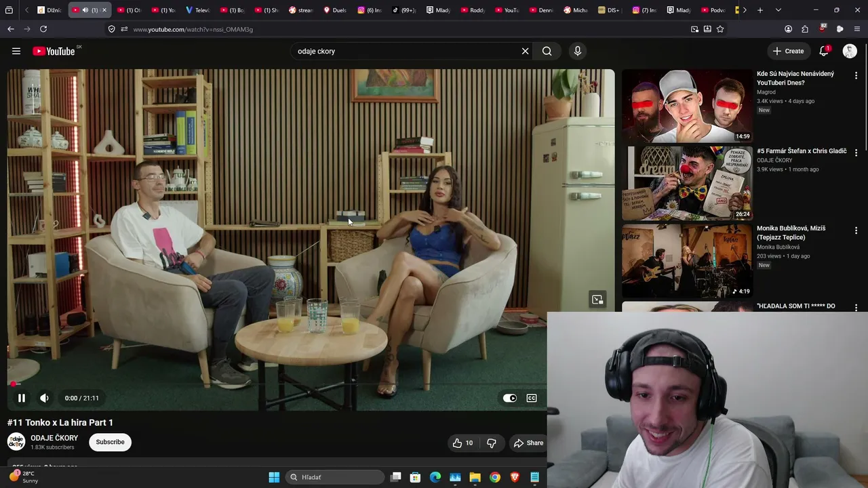Viewport: 868px width, 488px height.
Task: Open 'Monika Bublíková, Mízíš (Tepjazz Teplice)' title
Action: click(x=791, y=232)
